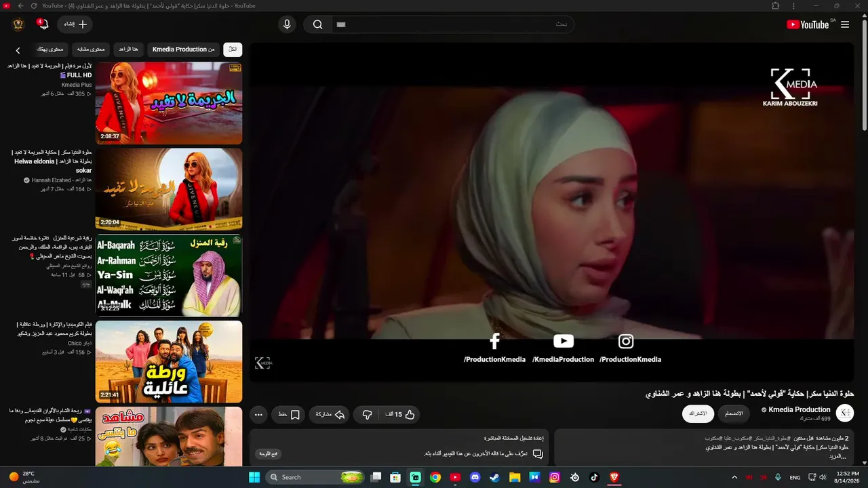
Task: Open Google Chrome from the taskbar
Action: pyautogui.click(x=435, y=477)
